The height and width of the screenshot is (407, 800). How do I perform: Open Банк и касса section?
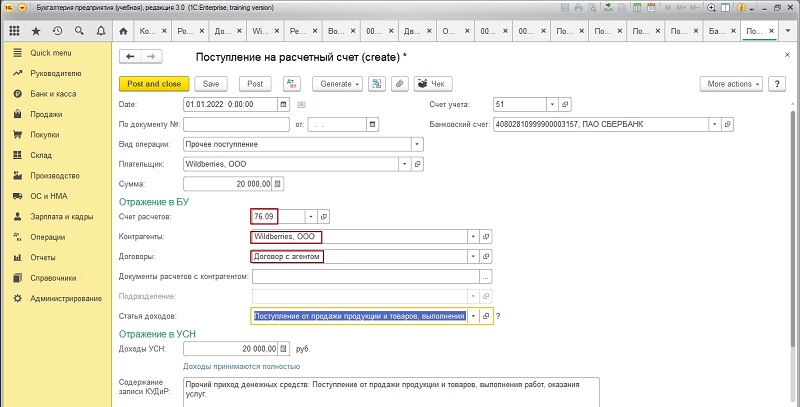[x=53, y=94]
